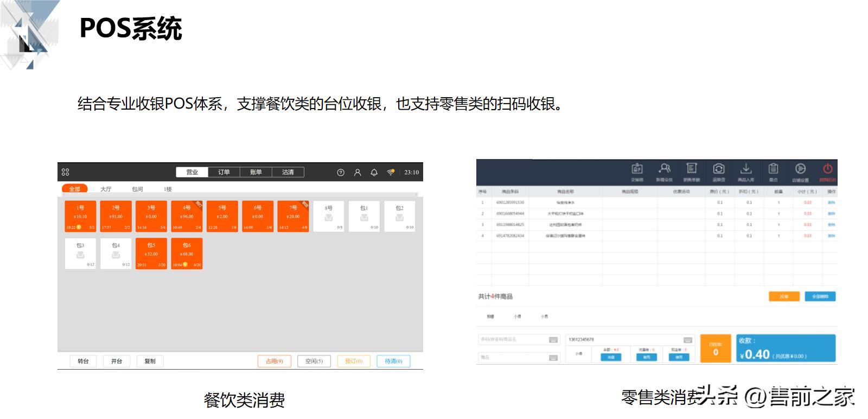Delete row 3 item 6911988014825

[x=831, y=225]
